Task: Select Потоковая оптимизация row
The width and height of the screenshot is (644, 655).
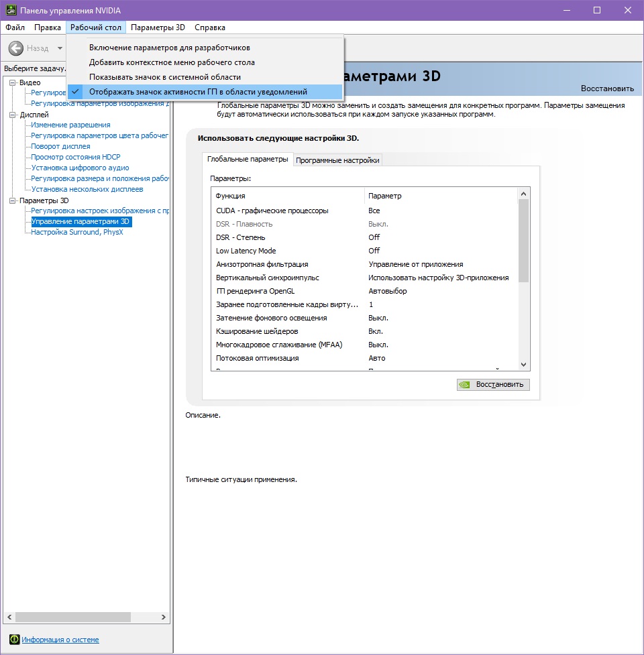Action: point(364,358)
